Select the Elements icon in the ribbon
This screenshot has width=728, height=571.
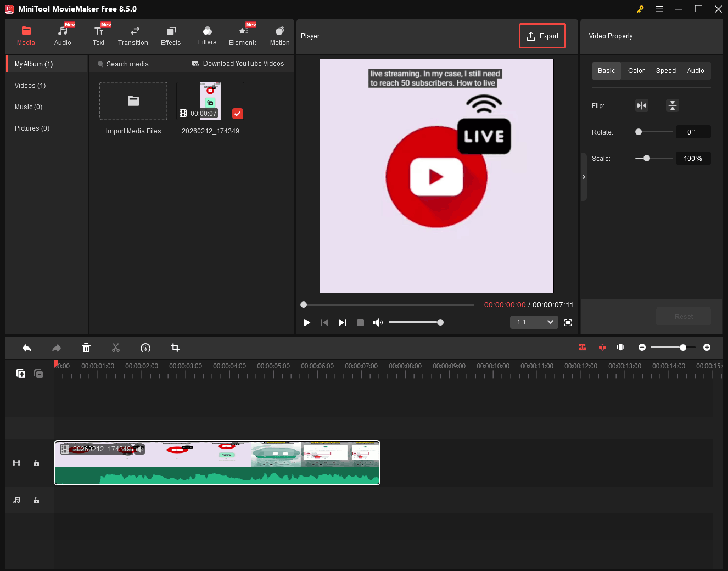pyautogui.click(x=242, y=35)
